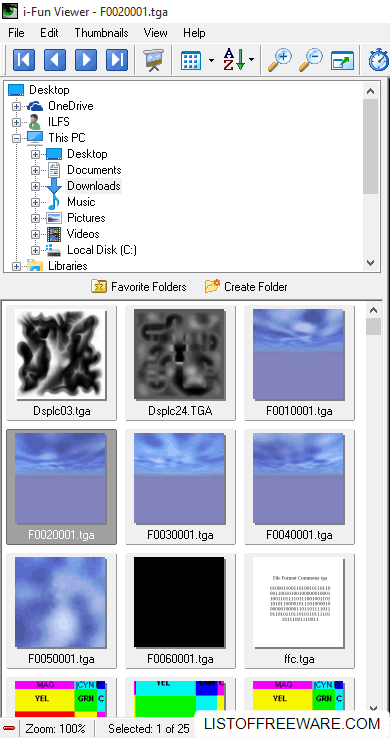Select the Dsplc03.tga thumbnail
The height and width of the screenshot is (738, 390).
point(61,362)
